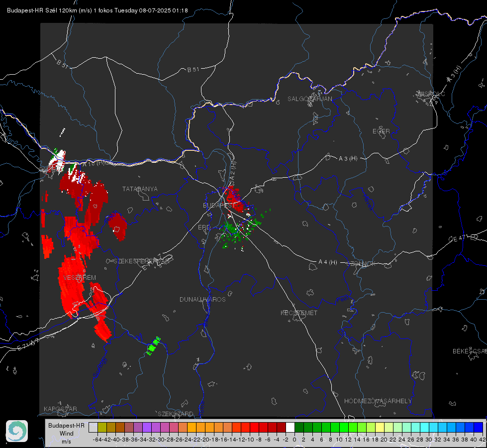This screenshot has height=448, width=487.
Task: Click the TATABANYA city label
Action: coord(140,189)
